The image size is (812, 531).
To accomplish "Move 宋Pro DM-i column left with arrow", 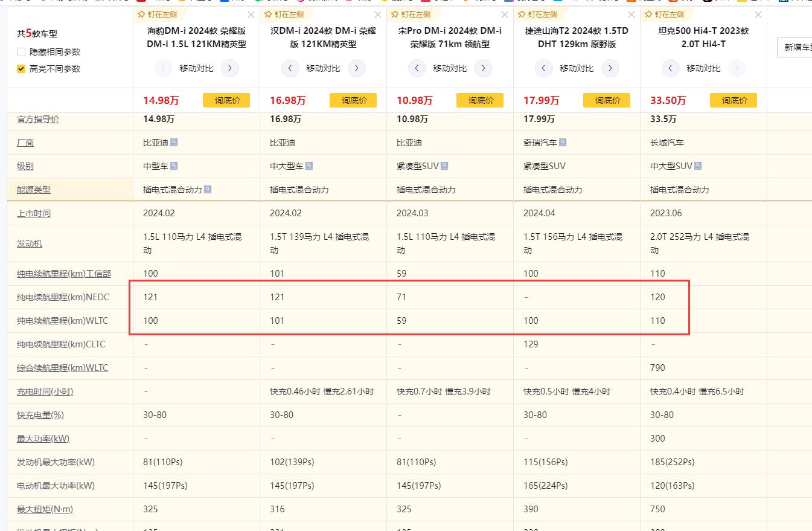I will click(417, 68).
